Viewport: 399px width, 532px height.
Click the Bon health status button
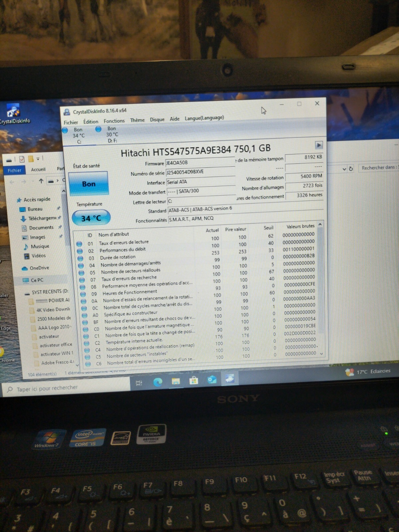(88, 184)
